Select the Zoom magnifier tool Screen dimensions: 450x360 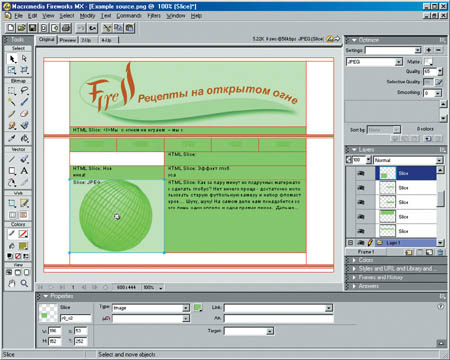24,283
